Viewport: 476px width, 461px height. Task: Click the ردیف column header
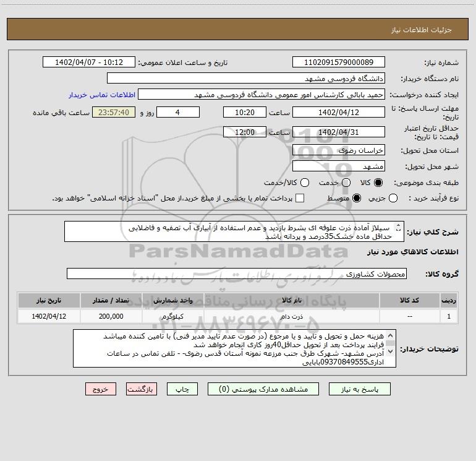coord(449,300)
